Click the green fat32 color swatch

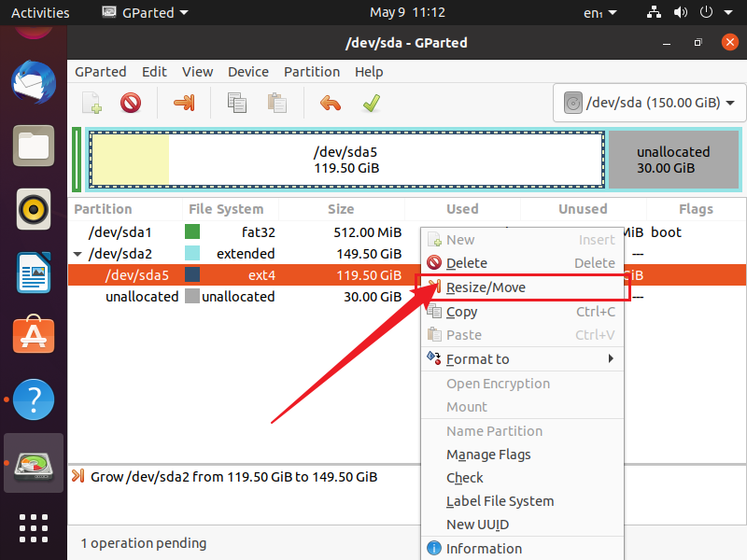192,231
